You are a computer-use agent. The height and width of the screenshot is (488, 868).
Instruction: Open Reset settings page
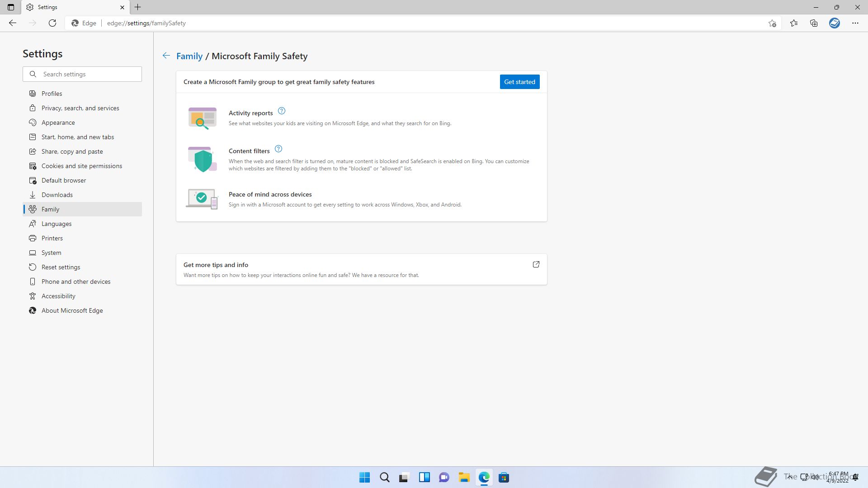(x=82, y=267)
